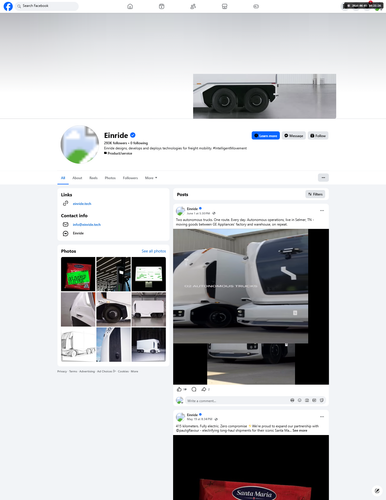Click the avatar sticker icon in comment box
386x500 pixels.
[292, 400]
